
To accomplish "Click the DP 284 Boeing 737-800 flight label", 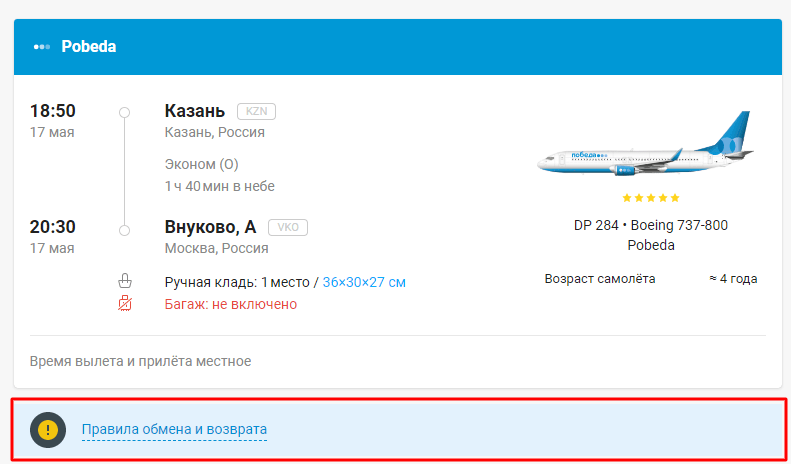I will click(650, 225).
